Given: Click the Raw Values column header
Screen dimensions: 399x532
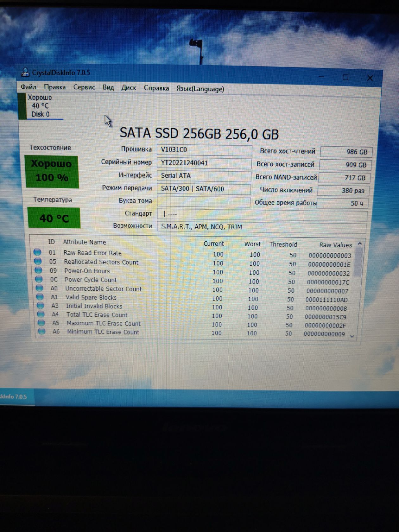Looking at the screenshot, I should [335, 245].
